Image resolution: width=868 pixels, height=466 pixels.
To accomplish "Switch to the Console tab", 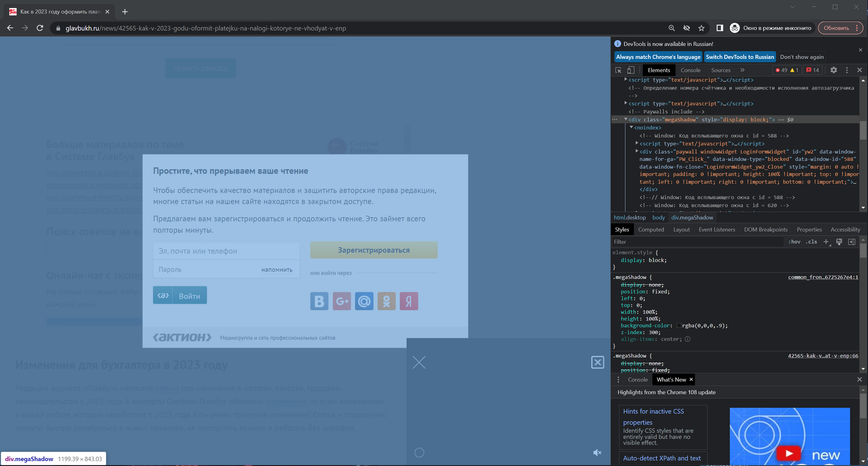I will tap(690, 70).
